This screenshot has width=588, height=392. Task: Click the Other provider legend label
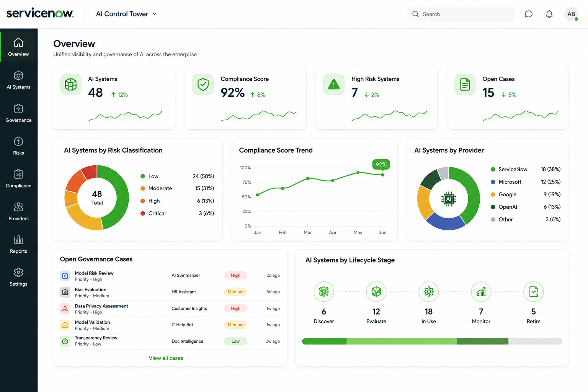tap(505, 219)
